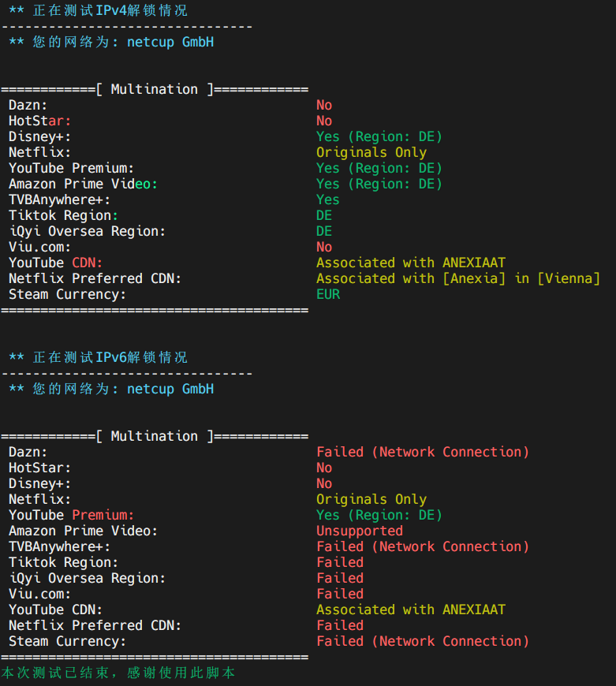616x686 pixels.
Task: Click the Netflix Preferred CDN Vienna result
Action: click(458, 278)
